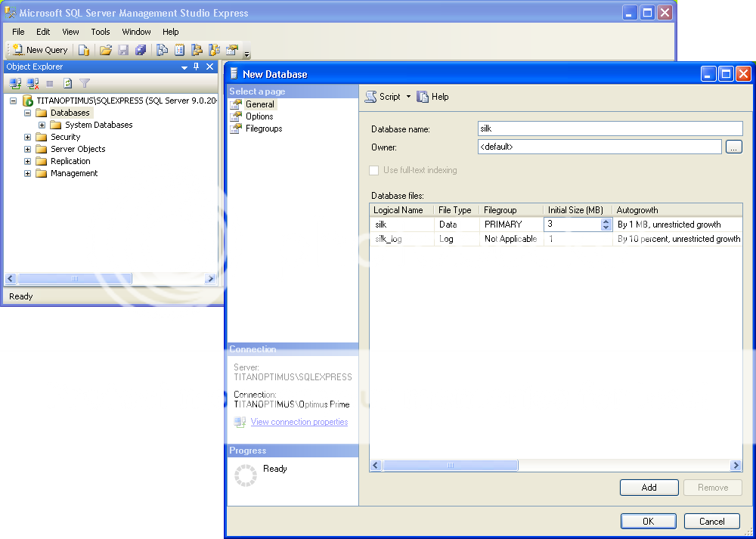
Task: Click the Logical Name column header
Action: click(x=402, y=210)
